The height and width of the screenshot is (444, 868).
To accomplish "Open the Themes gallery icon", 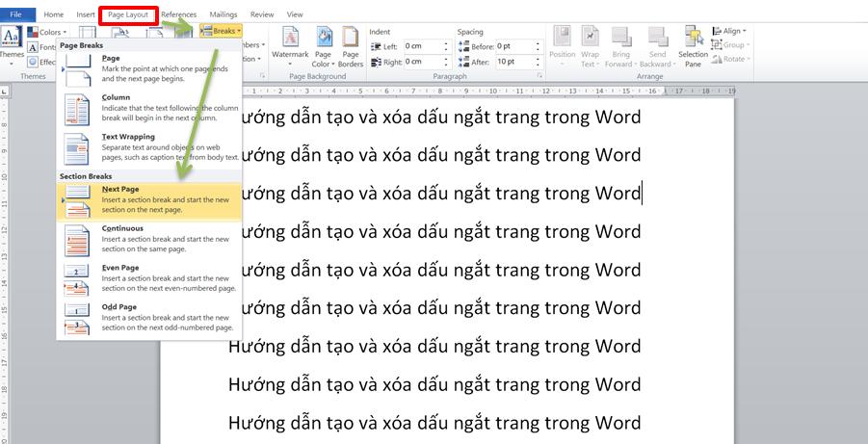I will tap(11, 37).
